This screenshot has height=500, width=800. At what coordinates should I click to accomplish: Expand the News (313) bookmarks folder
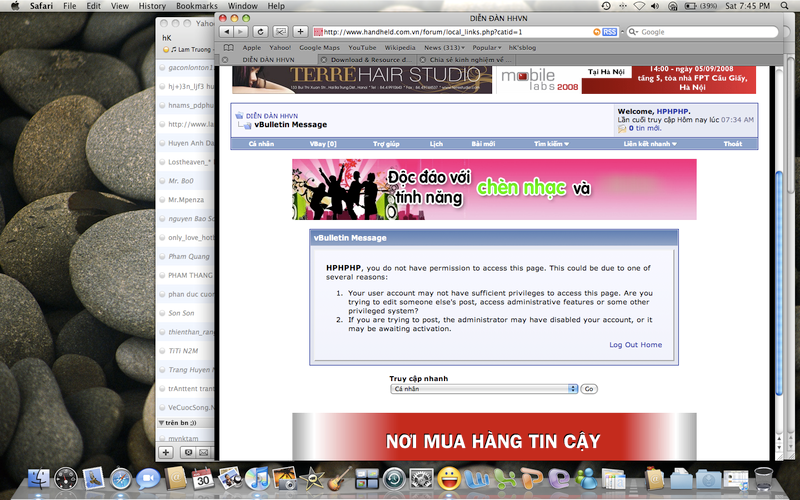[x=444, y=47]
